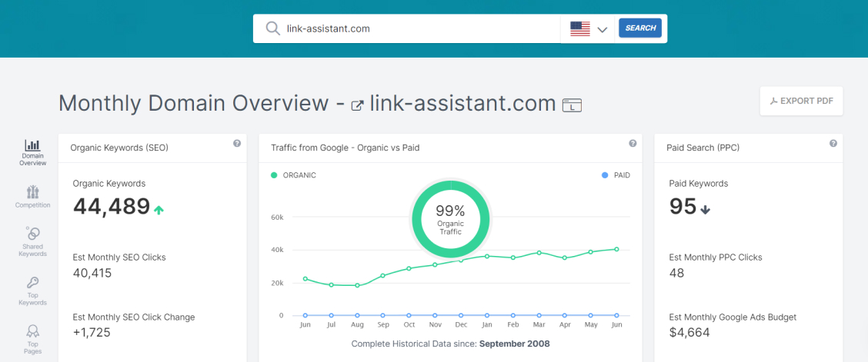Open Top Keywords in the sidebar

(32, 291)
